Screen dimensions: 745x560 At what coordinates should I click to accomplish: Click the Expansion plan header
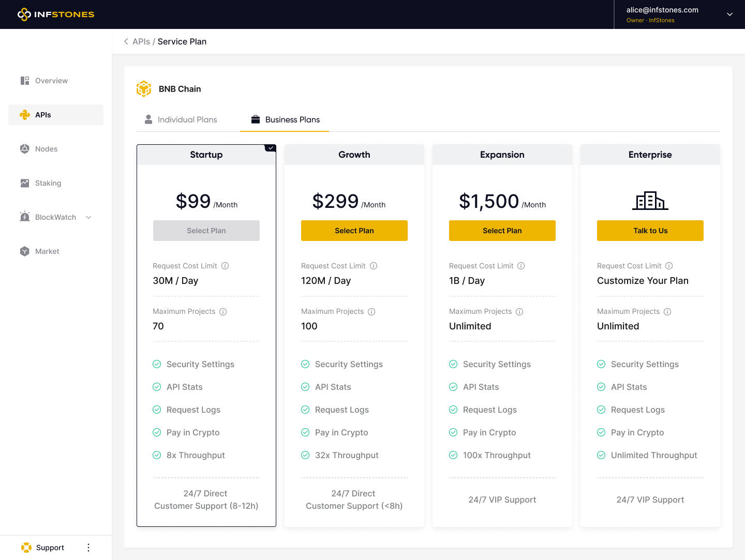pyautogui.click(x=502, y=155)
